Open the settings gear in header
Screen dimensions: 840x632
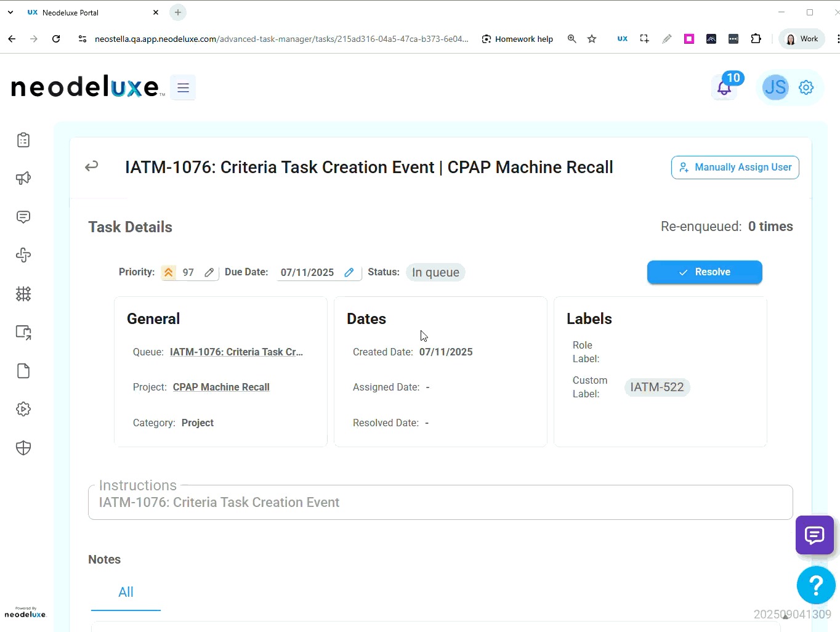click(806, 87)
